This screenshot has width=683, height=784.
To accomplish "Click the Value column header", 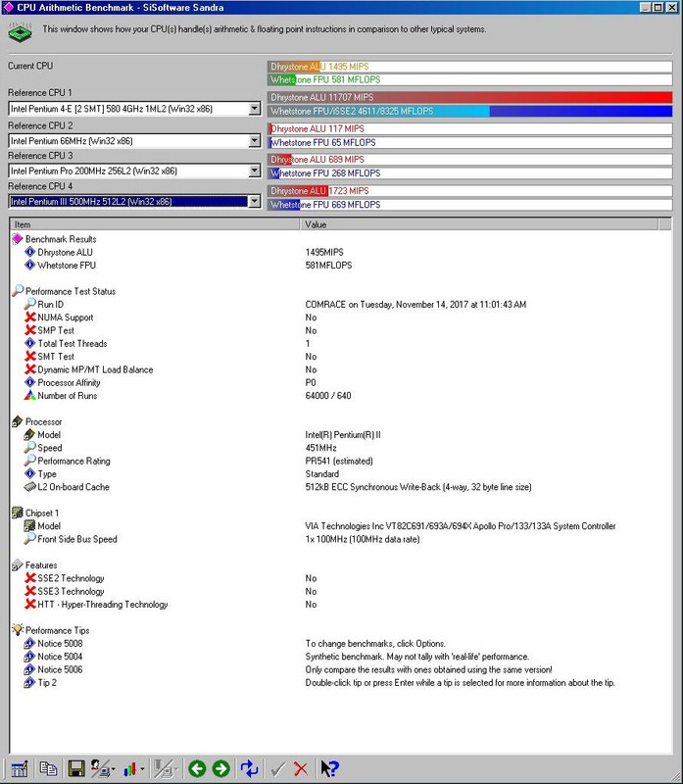I will click(478, 224).
